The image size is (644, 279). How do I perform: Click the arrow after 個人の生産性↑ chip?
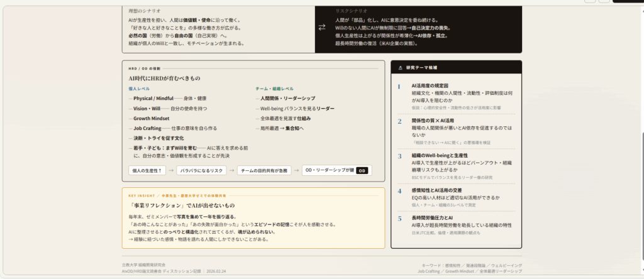pyautogui.click(x=170, y=170)
